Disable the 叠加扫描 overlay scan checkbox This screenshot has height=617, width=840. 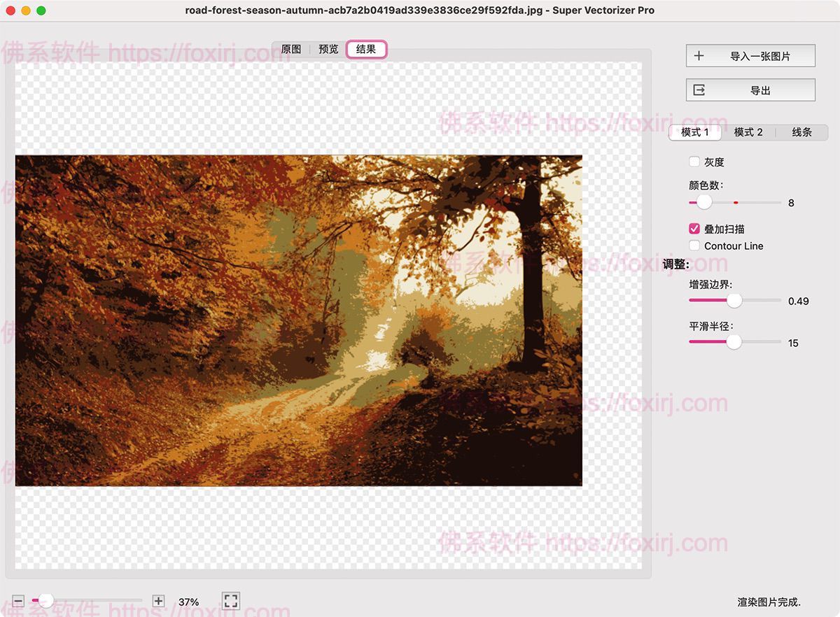coord(694,228)
